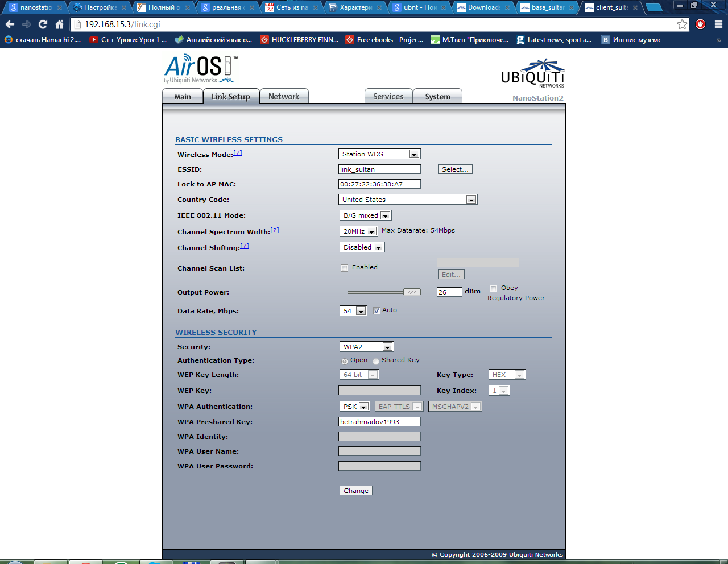Click the browser forward arrow
This screenshot has height=564, width=728.
click(x=26, y=24)
